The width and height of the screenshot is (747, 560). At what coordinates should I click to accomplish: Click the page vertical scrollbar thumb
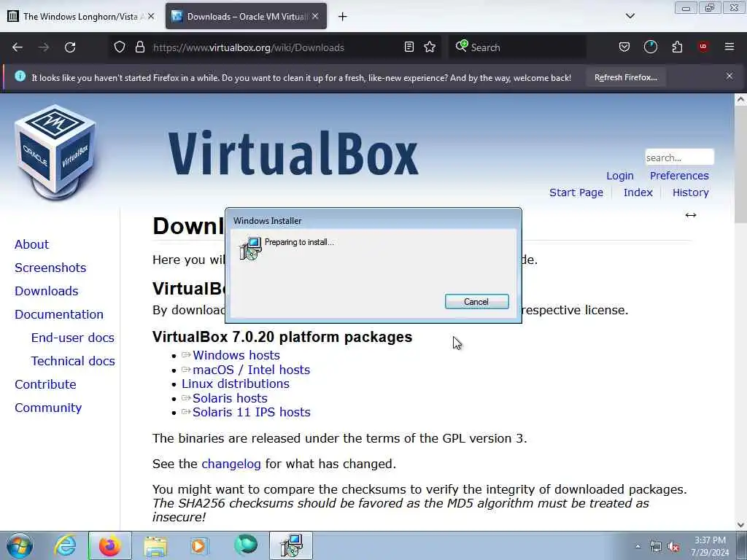coord(741,164)
